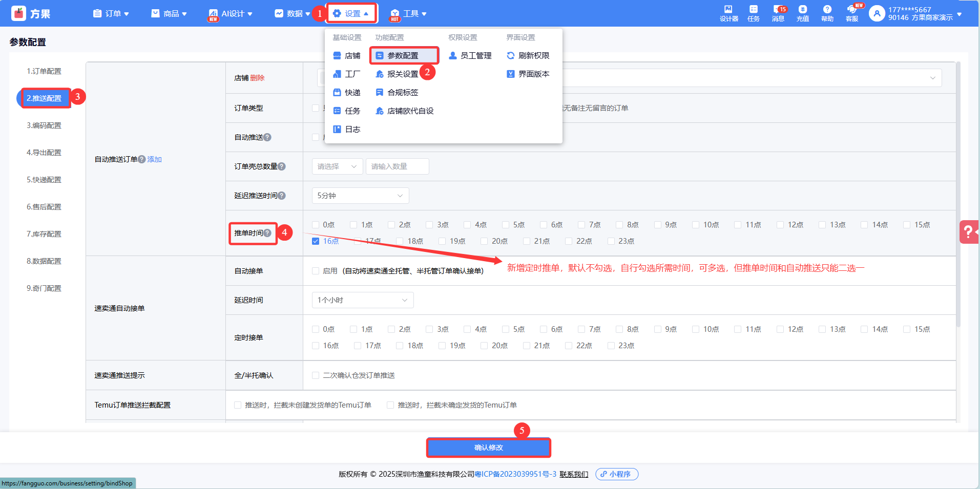This screenshot has height=489, width=980.
Task: Open 客服 customer service icon
Action: coord(851,13)
